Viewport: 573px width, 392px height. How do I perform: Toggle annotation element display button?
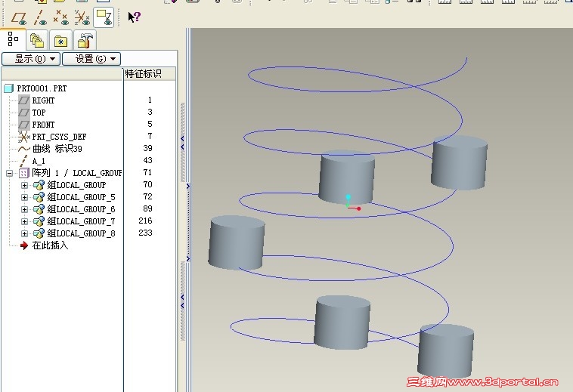point(104,17)
